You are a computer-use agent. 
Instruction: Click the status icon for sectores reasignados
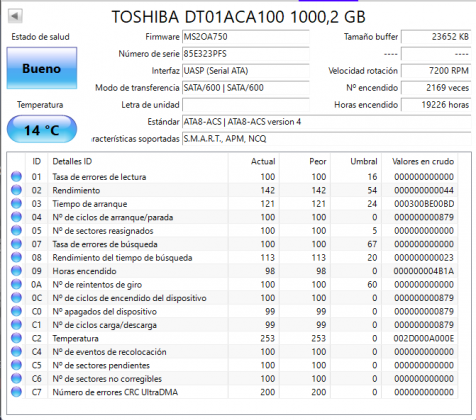pos(16,230)
